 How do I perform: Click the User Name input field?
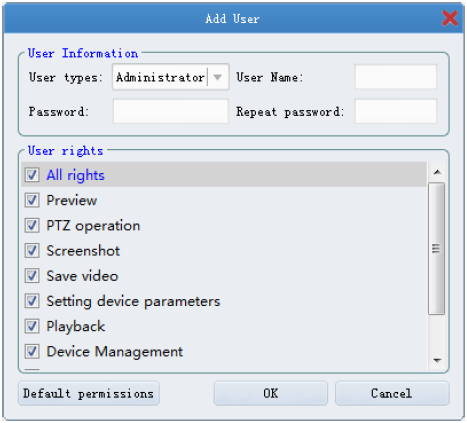pos(395,77)
